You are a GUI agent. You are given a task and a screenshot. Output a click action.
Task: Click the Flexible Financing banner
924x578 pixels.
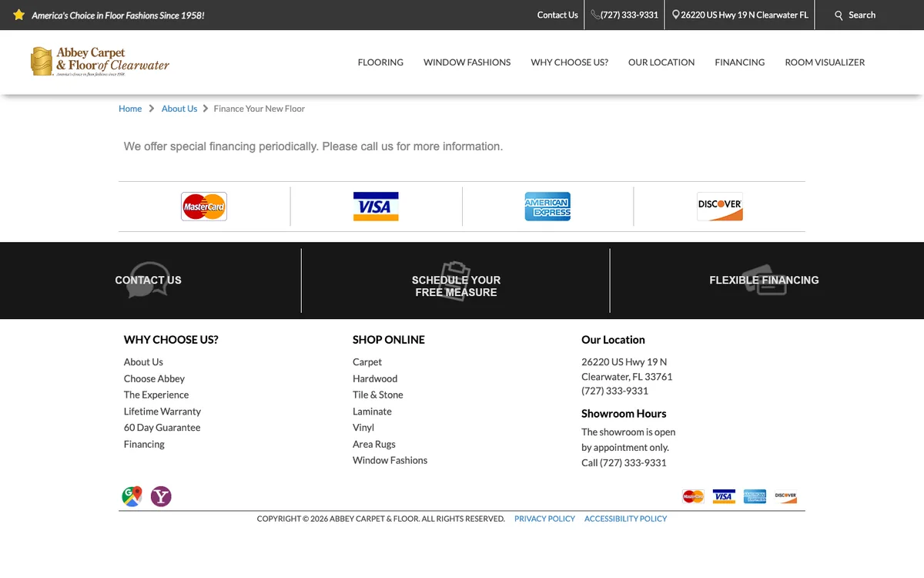pos(764,281)
